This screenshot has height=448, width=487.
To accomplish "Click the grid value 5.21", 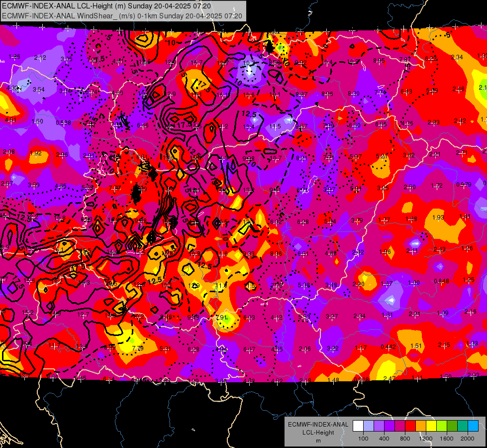I will pyautogui.click(x=382, y=156).
